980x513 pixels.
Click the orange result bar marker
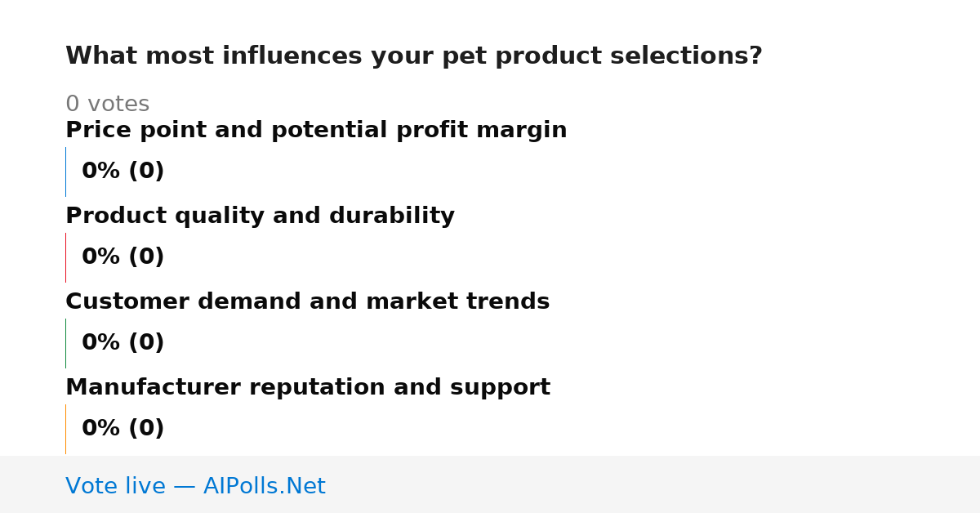tap(65, 429)
